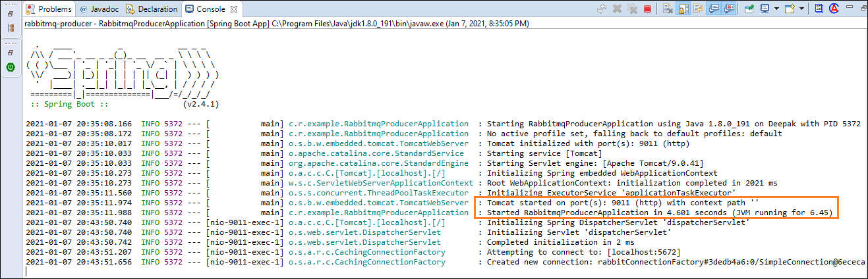Open the hierarchy view icon in the left sidebar
This screenshot has height=279, width=868.
point(11,28)
